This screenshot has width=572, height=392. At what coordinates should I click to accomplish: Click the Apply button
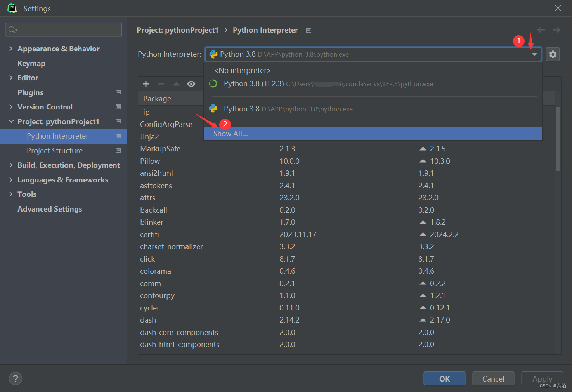(542, 378)
